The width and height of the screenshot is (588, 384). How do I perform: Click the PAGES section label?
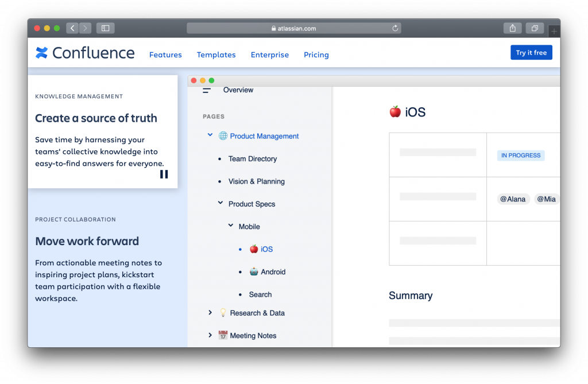[214, 117]
